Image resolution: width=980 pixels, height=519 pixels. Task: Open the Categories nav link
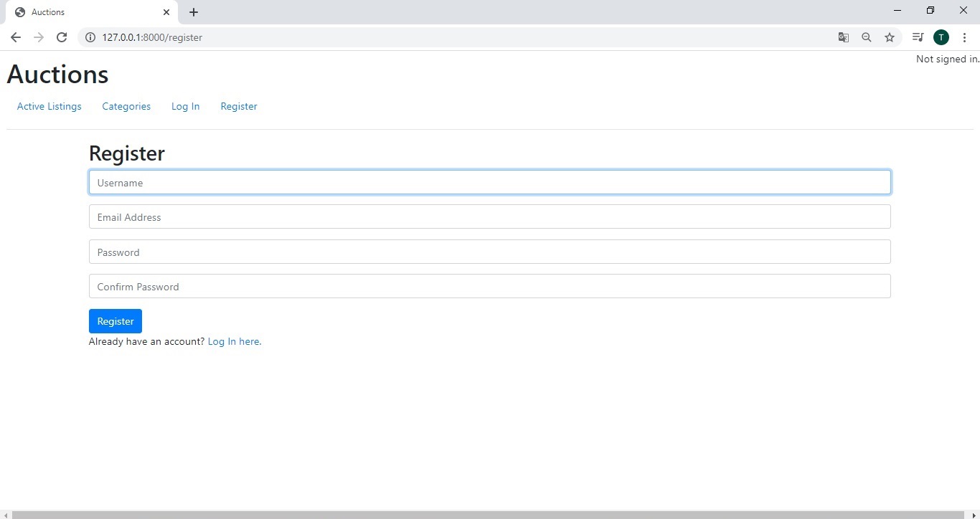pyautogui.click(x=126, y=106)
